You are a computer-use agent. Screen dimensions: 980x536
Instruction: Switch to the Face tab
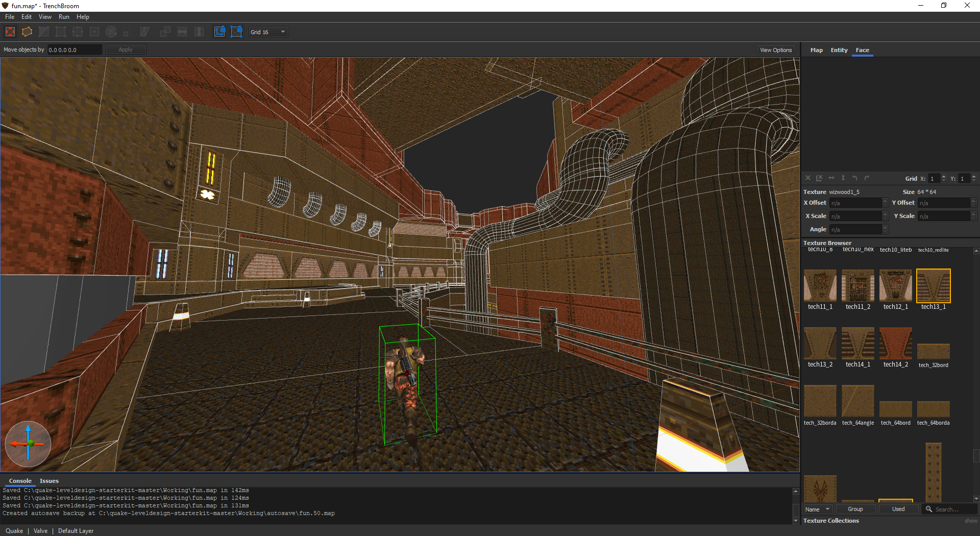862,50
